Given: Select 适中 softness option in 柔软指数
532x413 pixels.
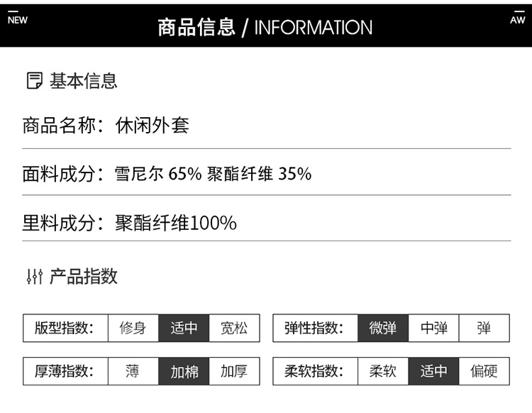Looking at the screenshot, I should coord(433,370).
